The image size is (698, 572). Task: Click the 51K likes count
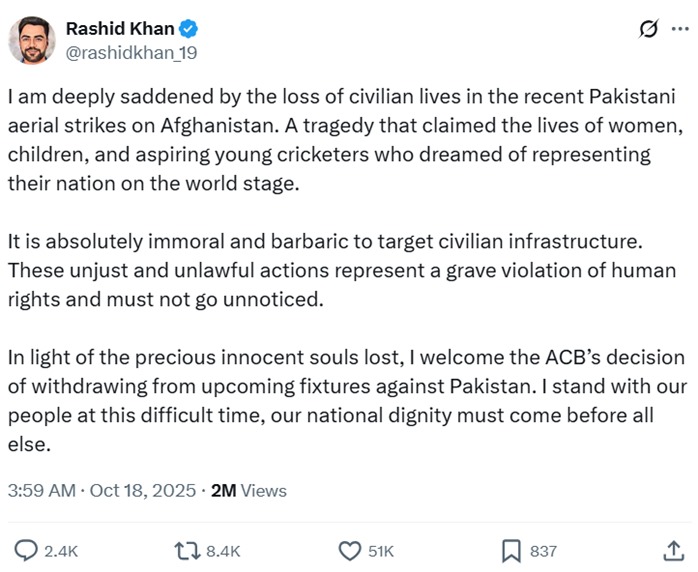point(381,551)
